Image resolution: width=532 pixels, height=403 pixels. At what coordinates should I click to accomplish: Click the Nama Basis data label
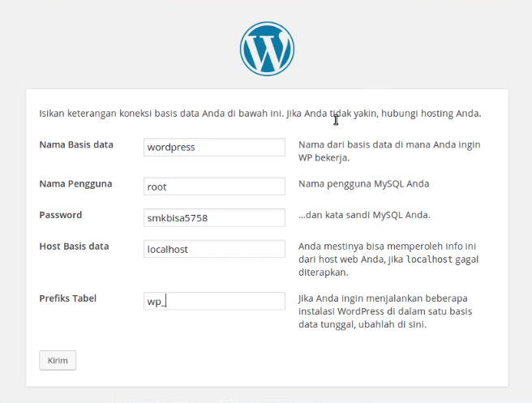pos(76,144)
